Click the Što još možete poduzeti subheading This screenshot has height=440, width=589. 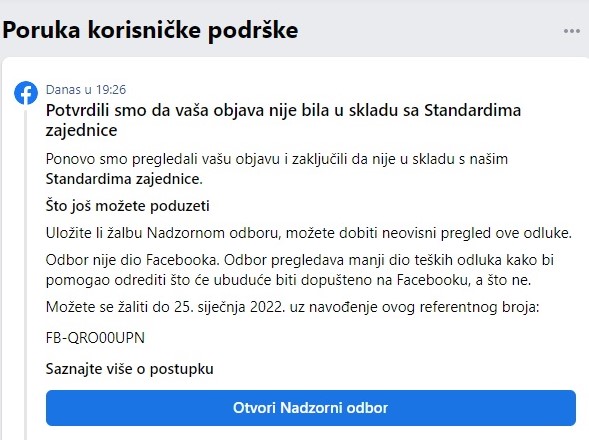pyautogui.click(x=128, y=206)
